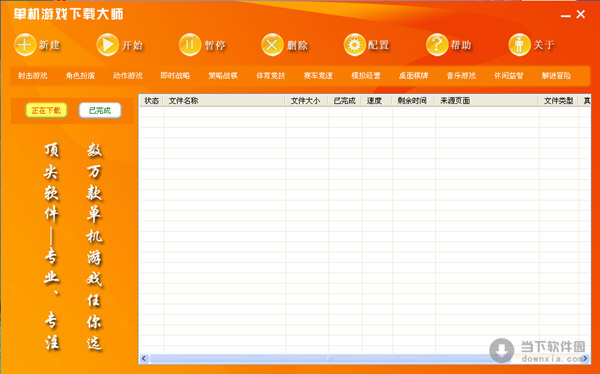Browse the 音乐游戏 category
The image size is (600, 374).
pos(461,76)
